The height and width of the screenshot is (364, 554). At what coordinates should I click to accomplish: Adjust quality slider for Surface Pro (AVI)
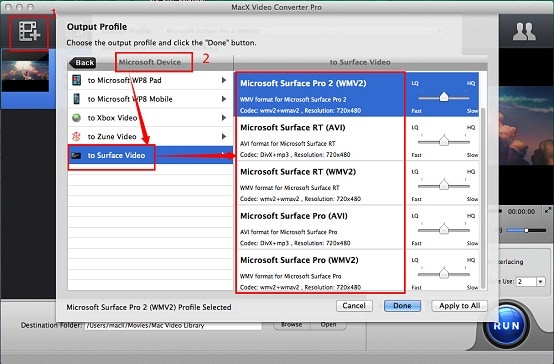click(x=444, y=229)
